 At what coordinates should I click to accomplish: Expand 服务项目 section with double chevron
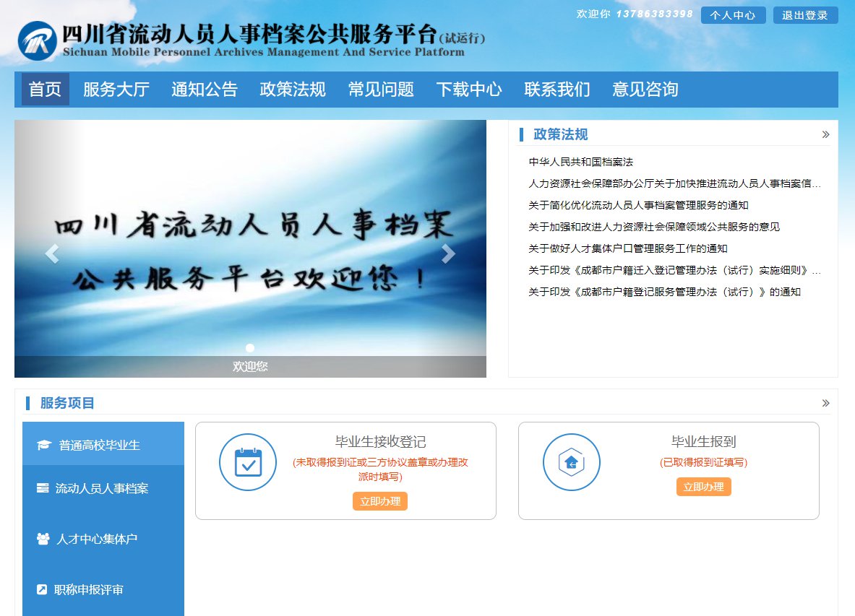pos(825,403)
